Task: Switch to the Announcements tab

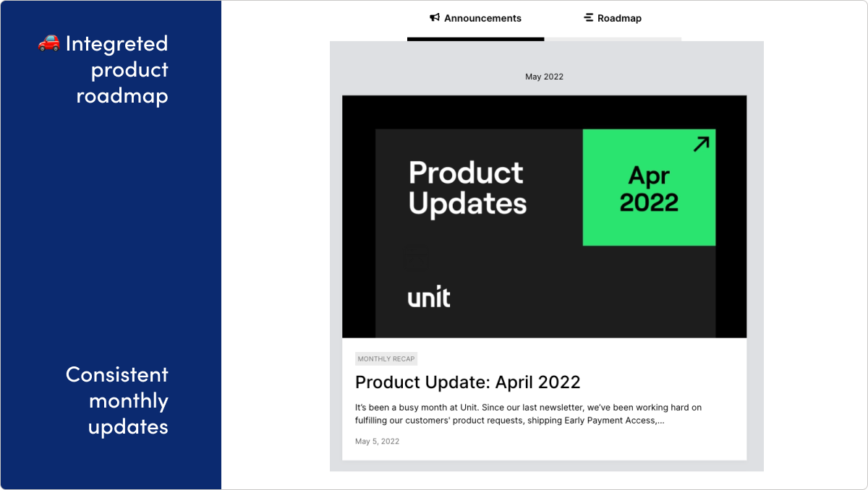Action: [x=475, y=18]
